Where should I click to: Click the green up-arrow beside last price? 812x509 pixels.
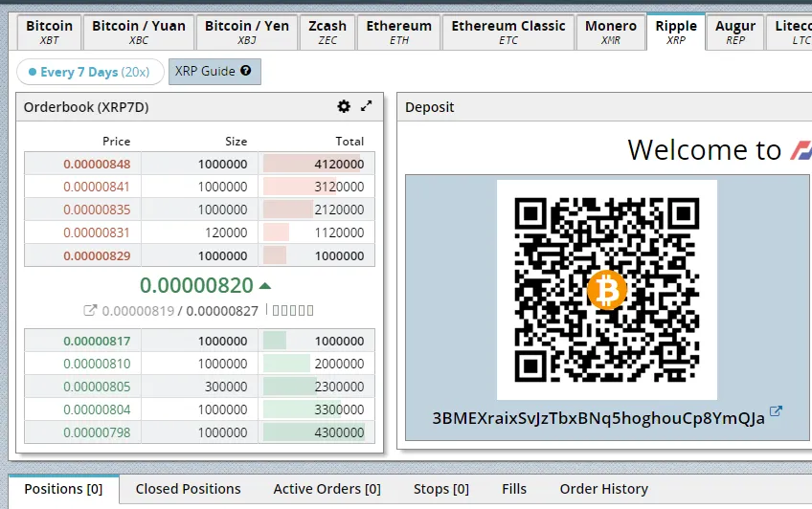pos(264,285)
